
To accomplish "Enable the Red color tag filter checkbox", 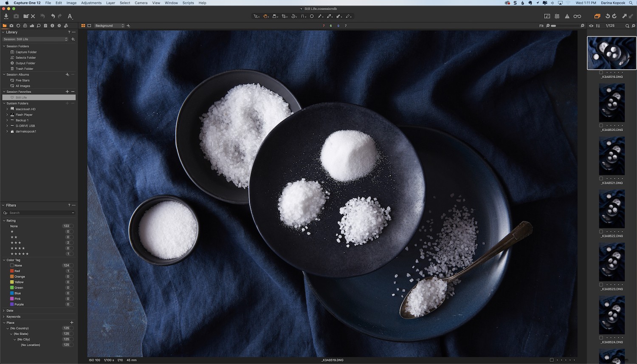I will (11, 271).
